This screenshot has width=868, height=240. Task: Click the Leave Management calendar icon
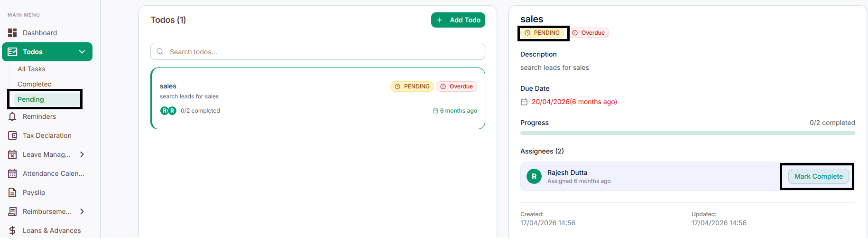12,154
